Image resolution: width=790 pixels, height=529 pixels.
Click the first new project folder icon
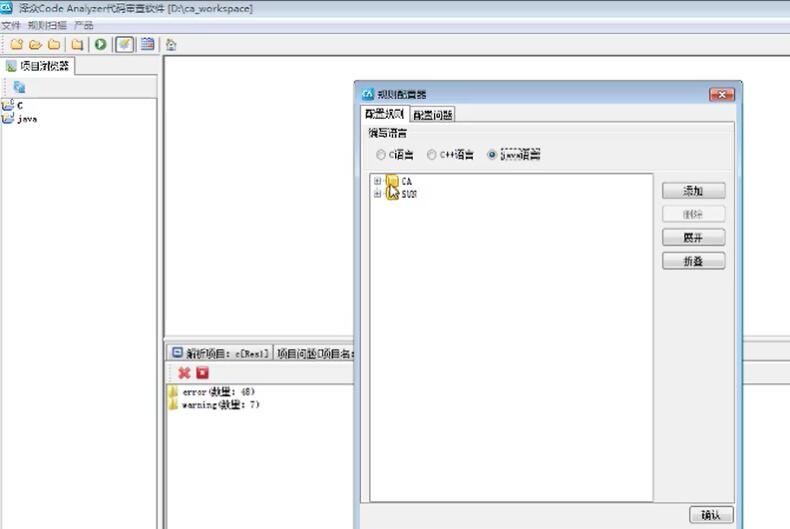pos(16,44)
